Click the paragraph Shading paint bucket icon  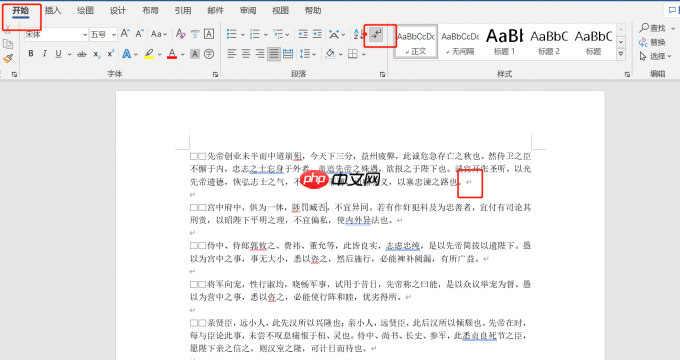(330, 54)
